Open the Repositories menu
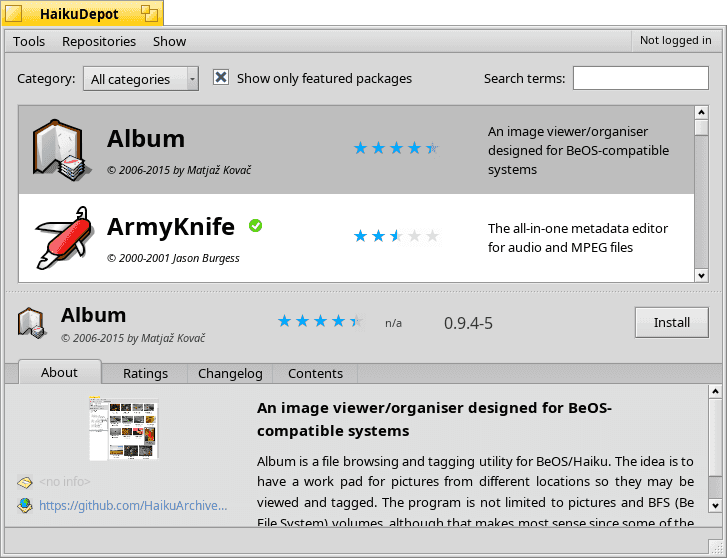 point(99,41)
